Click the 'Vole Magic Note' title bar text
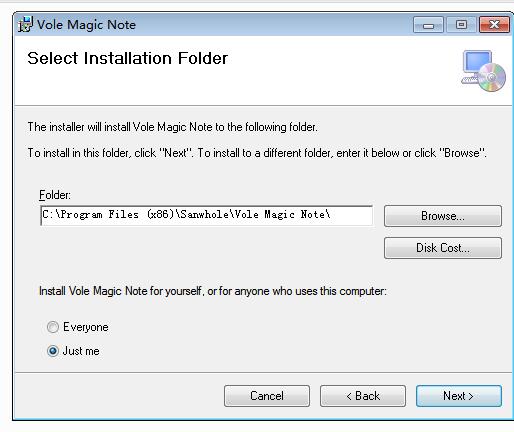Image resolution: width=514 pixels, height=432 pixels. pos(86,25)
